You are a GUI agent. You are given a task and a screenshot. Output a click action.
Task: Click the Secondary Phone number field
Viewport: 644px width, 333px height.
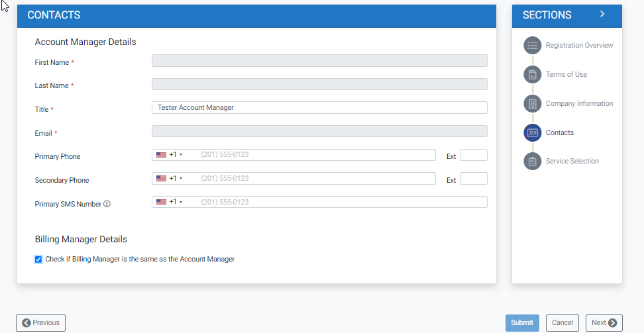315,179
